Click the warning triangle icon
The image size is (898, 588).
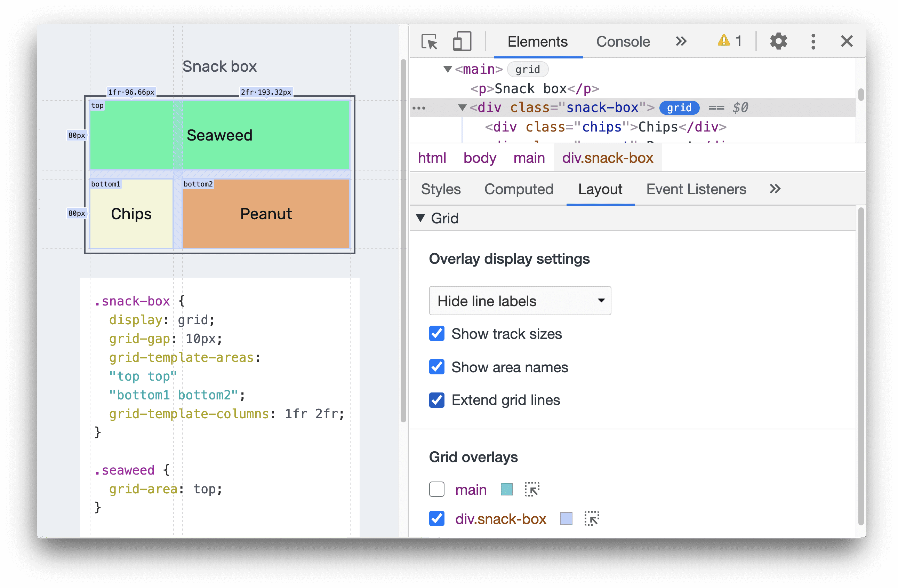[721, 41]
